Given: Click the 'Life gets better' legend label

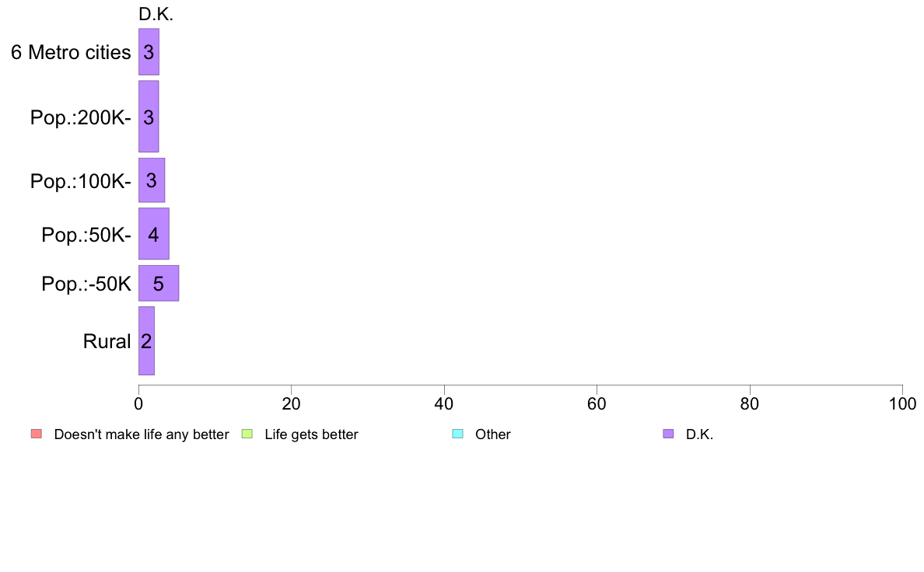Looking at the screenshot, I should pyautogui.click(x=311, y=434).
